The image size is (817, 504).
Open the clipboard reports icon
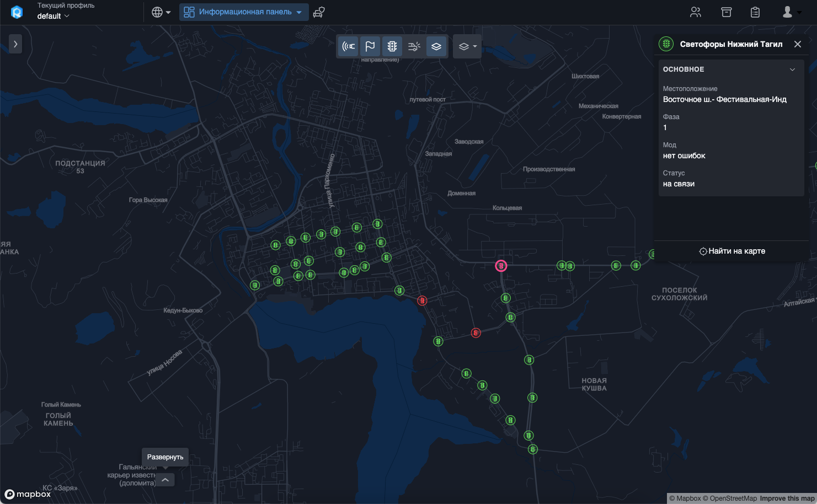click(x=755, y=12)
